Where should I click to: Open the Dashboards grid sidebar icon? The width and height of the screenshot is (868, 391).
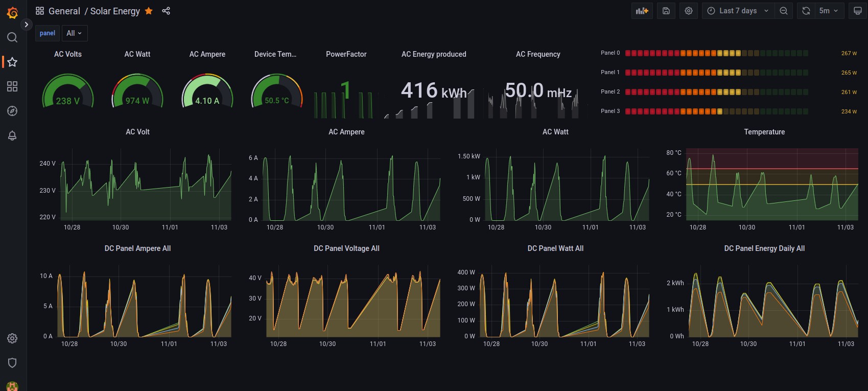[12, 86]
